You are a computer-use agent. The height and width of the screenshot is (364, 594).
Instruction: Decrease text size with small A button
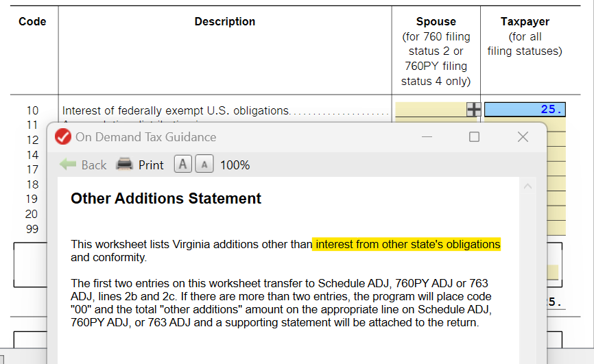[204, 165]
